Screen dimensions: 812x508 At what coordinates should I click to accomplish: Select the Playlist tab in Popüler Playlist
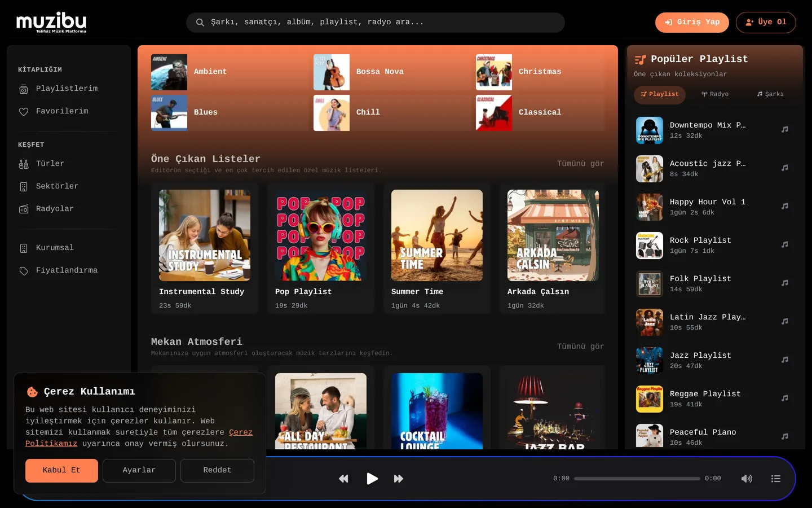click(660, 94)
